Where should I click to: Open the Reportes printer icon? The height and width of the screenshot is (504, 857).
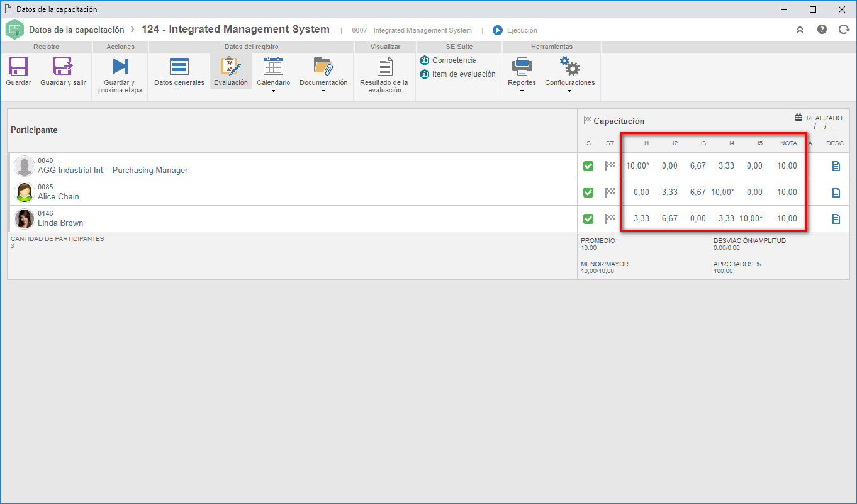click(522, 66)
